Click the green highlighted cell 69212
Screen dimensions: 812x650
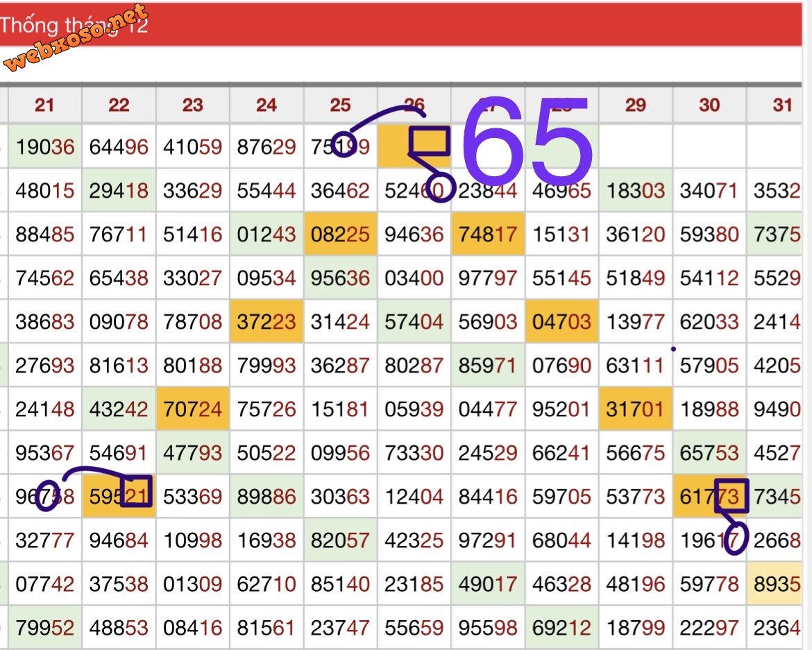(561, 628)
